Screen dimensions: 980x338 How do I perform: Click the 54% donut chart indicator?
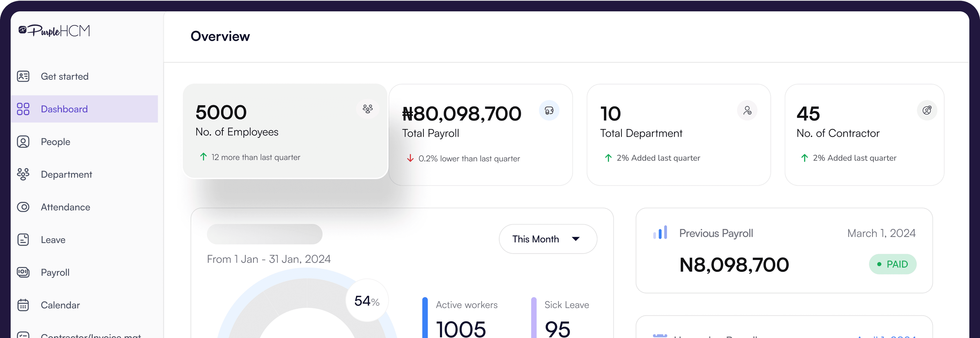pos(367,301)
